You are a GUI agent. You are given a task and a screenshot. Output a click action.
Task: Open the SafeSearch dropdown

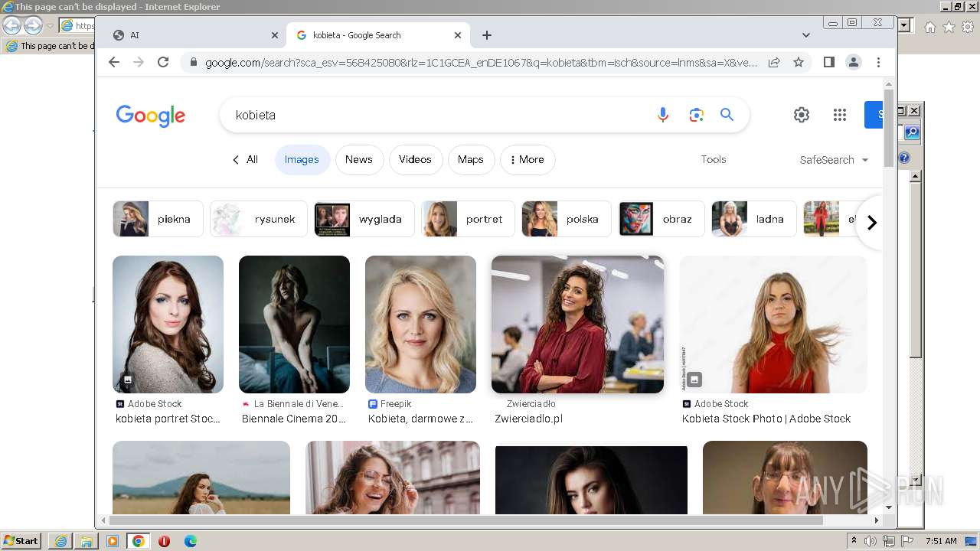[x=834, y=160]
